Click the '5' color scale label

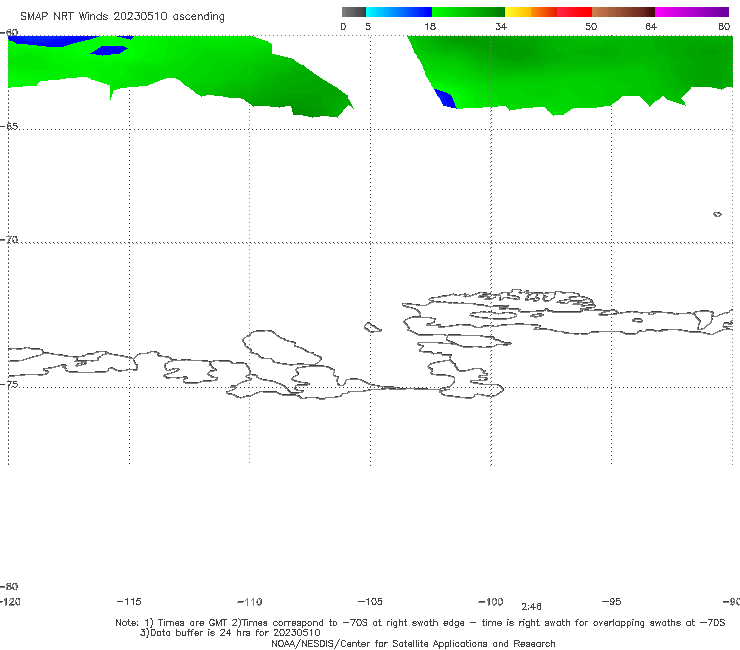pos(368,27)
